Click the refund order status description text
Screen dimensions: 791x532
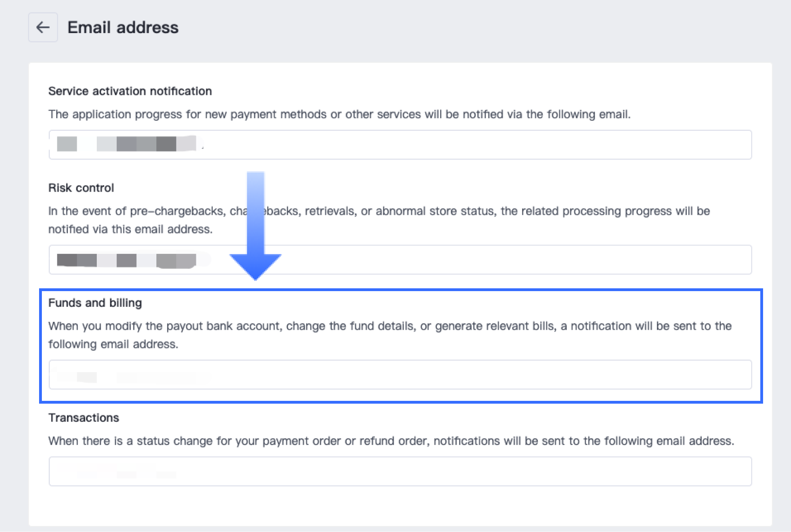(391, 441)
